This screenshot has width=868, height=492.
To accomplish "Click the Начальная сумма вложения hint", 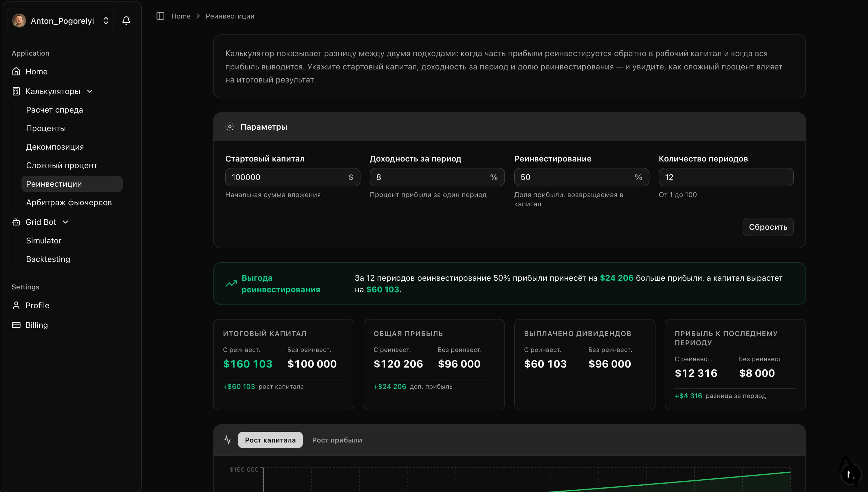I will (x=273, y=195).
